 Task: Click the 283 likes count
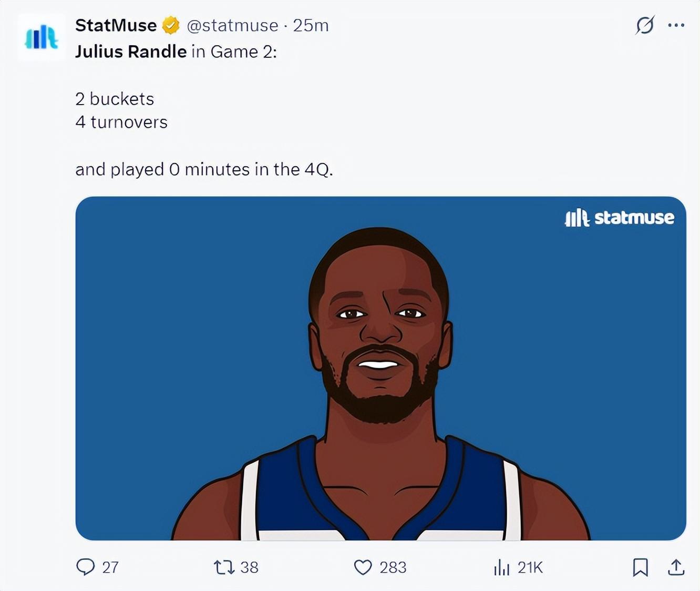coord(393,567)
